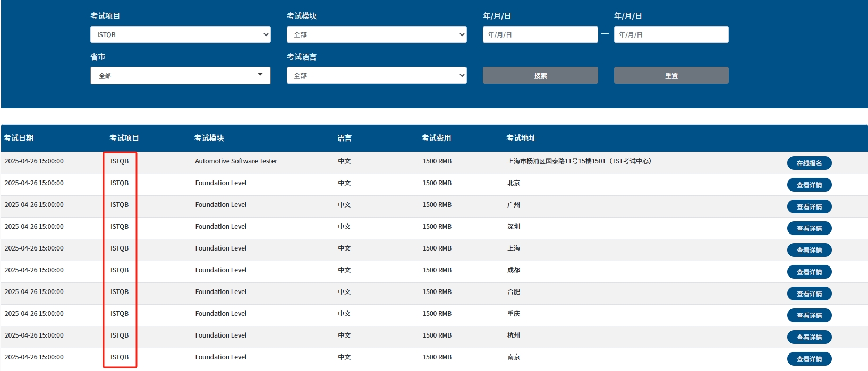This screenshot has width=868, height=371.
Task: Click the 考试费用 column header
Action: coord(436,138)
